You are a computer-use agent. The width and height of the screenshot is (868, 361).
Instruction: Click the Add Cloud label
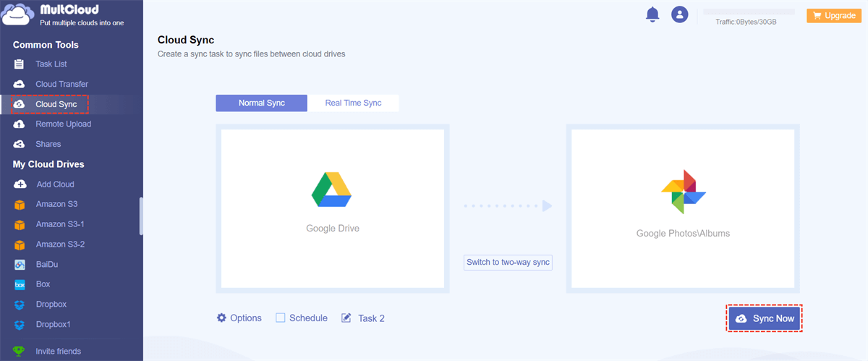coord(55,184)
